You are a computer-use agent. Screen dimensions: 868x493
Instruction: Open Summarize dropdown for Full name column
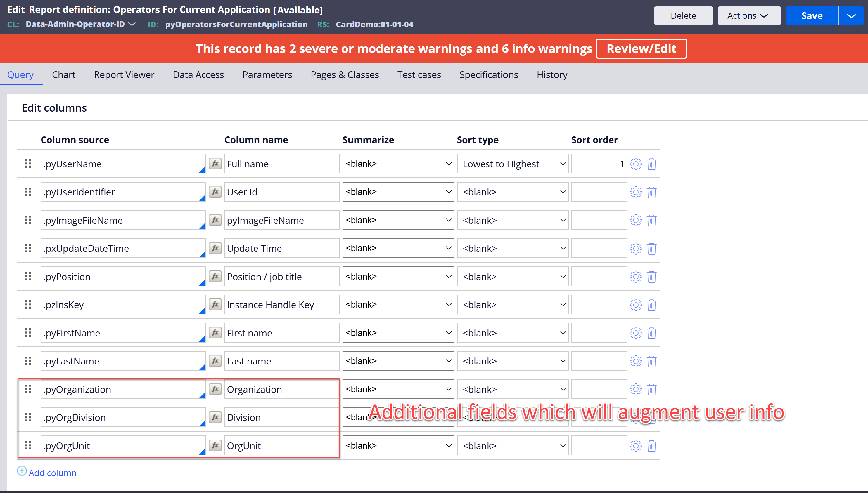[398, 164]
